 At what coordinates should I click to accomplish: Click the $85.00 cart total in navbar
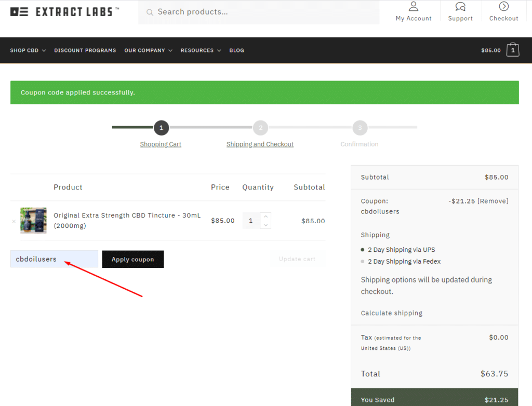491,50
